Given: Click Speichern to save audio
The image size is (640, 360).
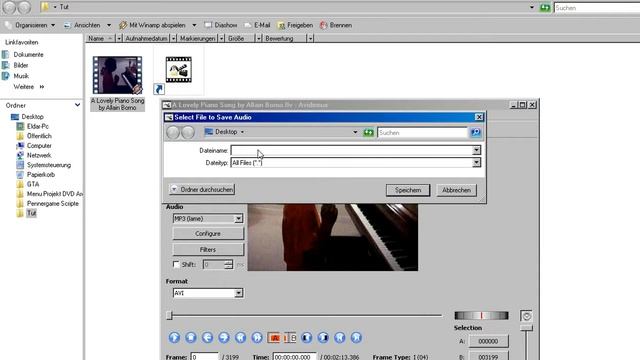Looking at the screenshot, I should tap(408, 190).
